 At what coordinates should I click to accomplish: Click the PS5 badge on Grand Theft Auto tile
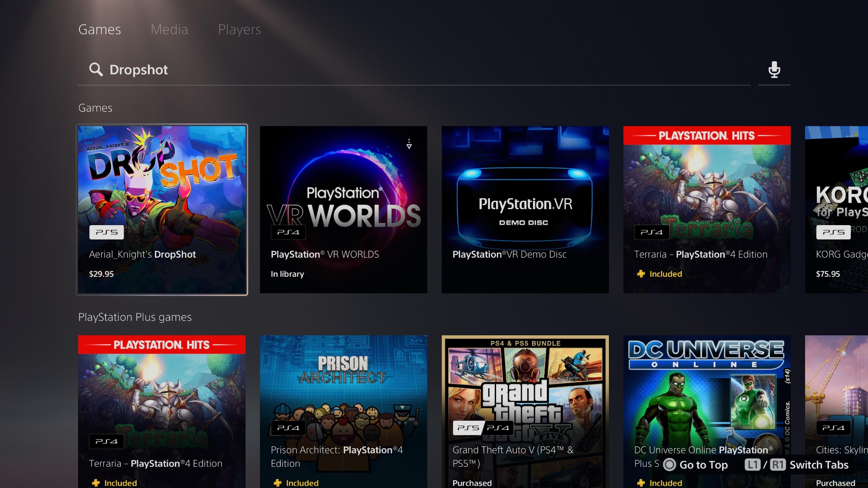pos(468,428)
